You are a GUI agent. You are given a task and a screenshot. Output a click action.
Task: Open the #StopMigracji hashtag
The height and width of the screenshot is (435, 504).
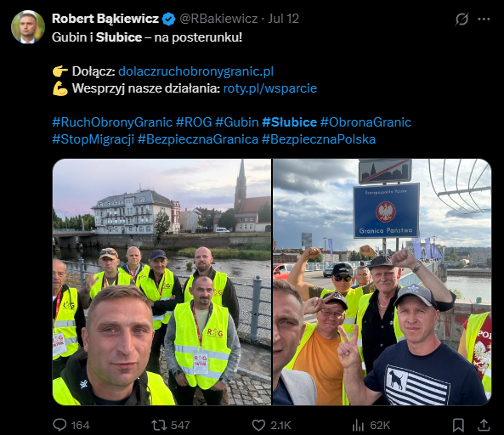pos(93,139)
